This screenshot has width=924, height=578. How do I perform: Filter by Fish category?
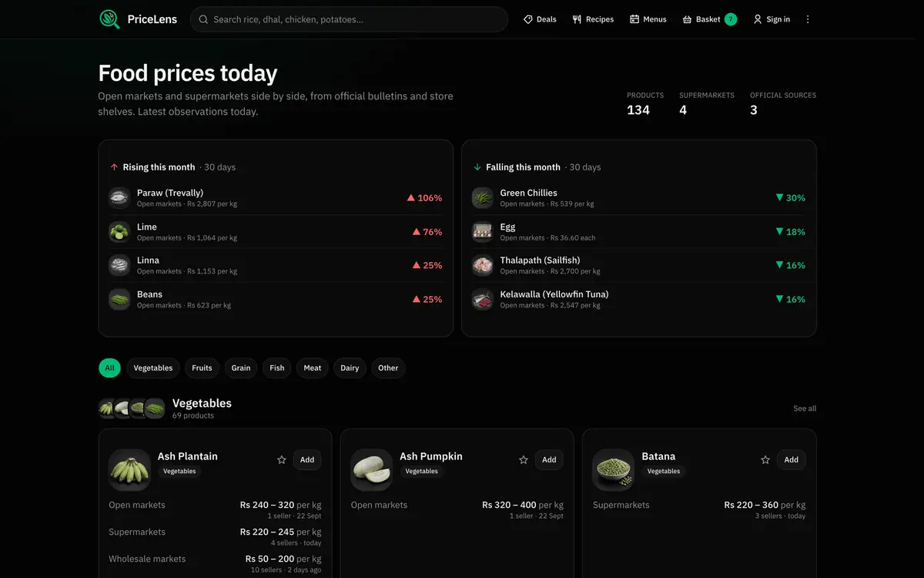tap(277, 368)
